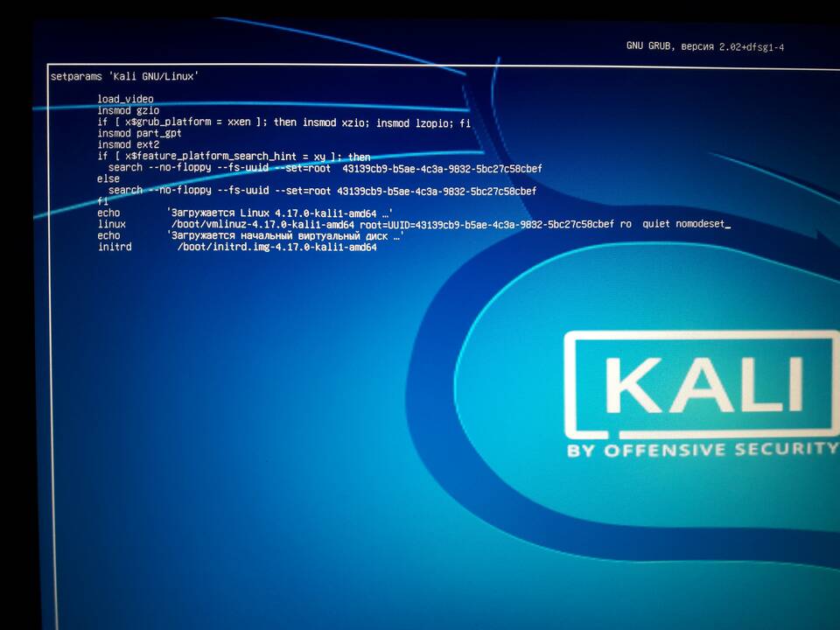Click the root=UUID parameter on linux line
The width and height of the screenshot is (840, 630).
[x=486, y=224]
